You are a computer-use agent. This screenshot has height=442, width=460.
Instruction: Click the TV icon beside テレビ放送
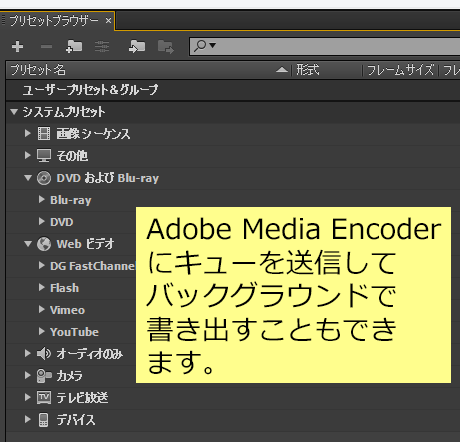[44, 398]
